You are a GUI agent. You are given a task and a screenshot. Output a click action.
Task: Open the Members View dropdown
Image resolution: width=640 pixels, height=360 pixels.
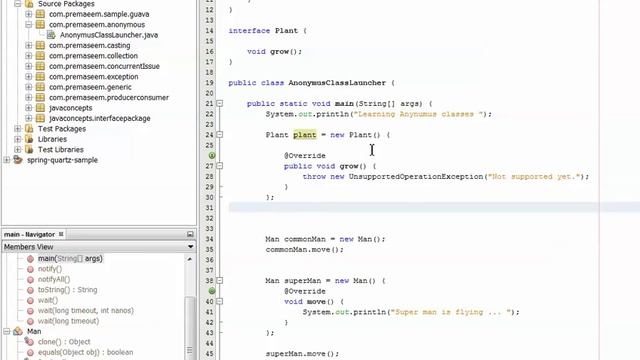(190, 247)
